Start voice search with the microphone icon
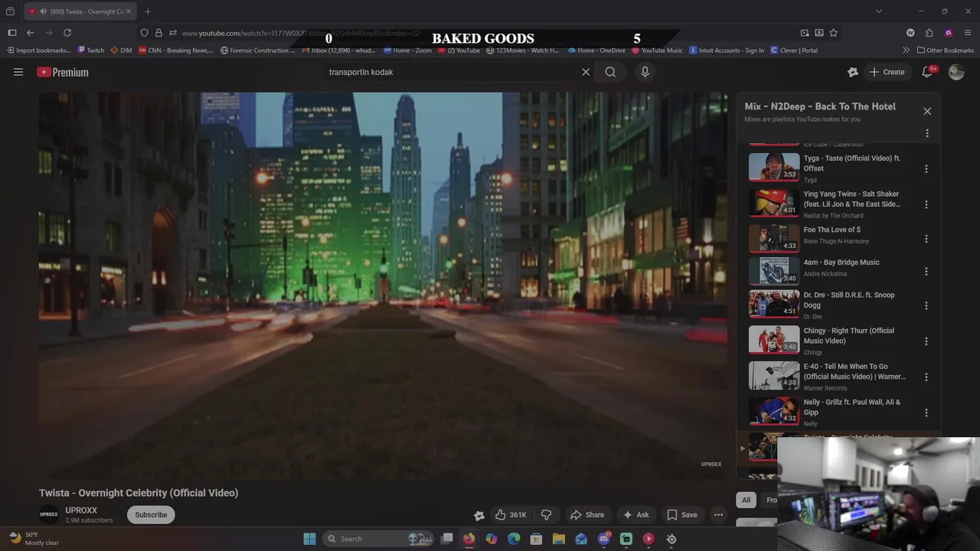This screenshot has height=551, width=980. [645, 72]
